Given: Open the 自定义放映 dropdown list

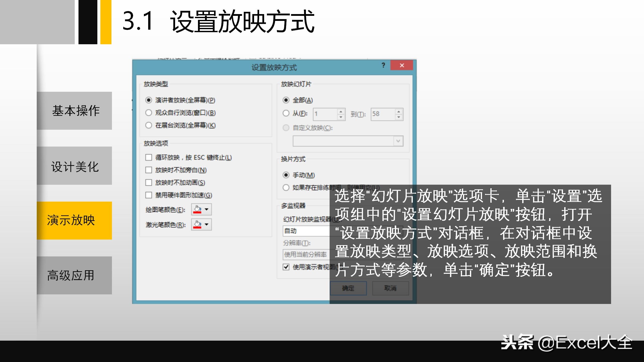Looking at the screenshot, I should pos(398,141).
